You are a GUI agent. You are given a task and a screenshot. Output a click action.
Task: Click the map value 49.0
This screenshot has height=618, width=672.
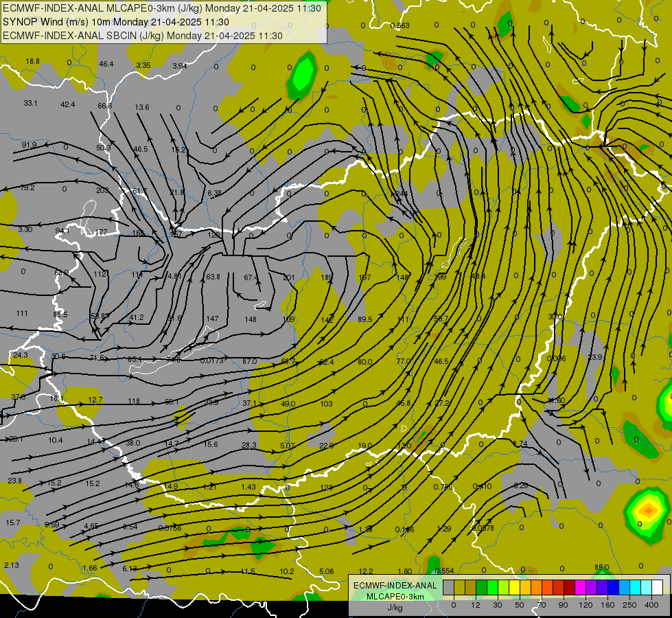click(x=288, y=404)
